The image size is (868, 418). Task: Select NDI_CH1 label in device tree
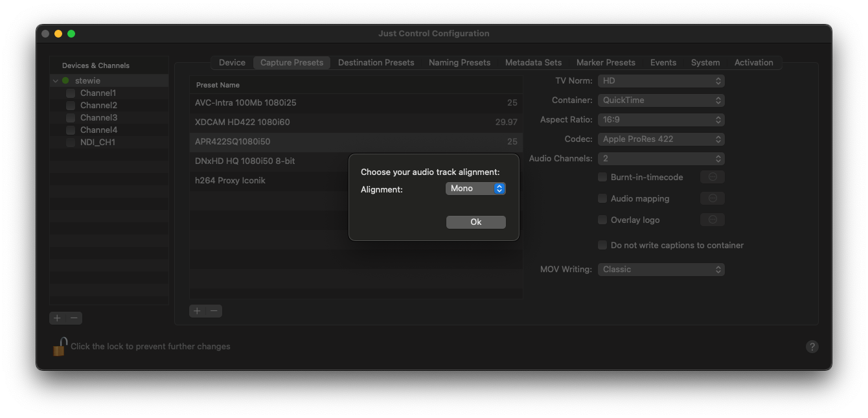[x=98, y=143]
